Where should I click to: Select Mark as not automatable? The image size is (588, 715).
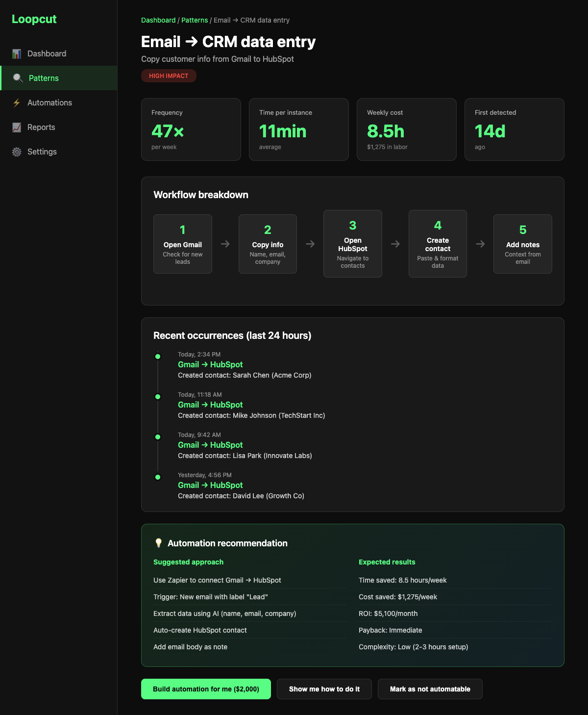(x=430, y=689)
